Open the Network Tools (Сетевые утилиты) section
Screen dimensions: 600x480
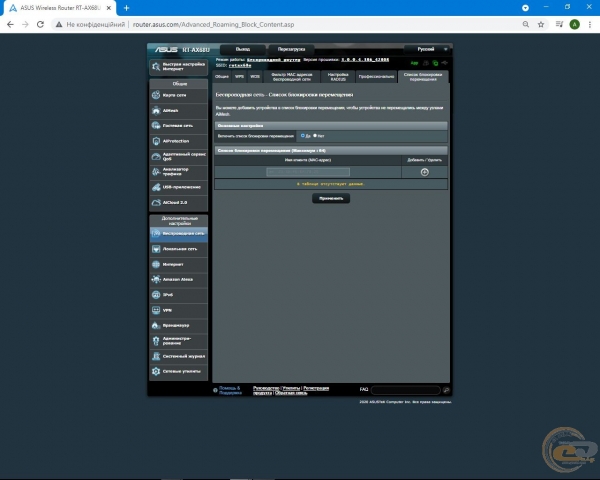click(179, 372)
